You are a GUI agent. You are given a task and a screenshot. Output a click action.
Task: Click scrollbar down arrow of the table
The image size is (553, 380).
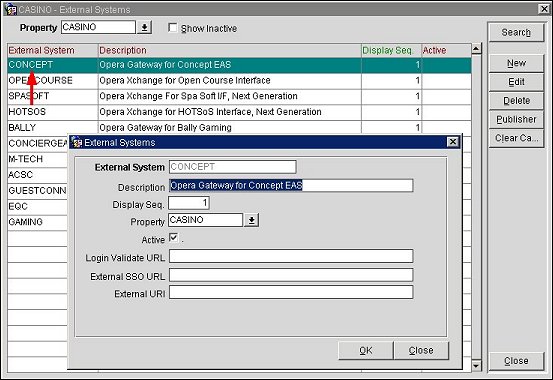476,366
